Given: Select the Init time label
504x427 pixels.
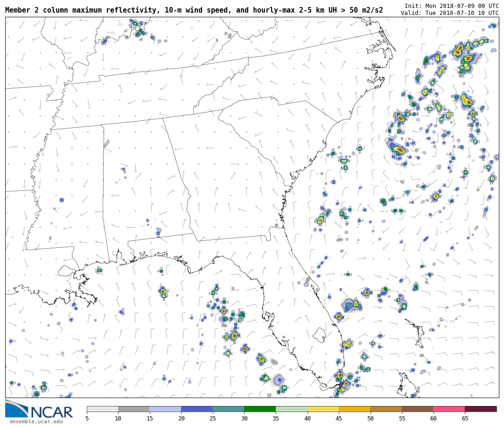Looking at the screenshot, I should [x=451, y=6].
